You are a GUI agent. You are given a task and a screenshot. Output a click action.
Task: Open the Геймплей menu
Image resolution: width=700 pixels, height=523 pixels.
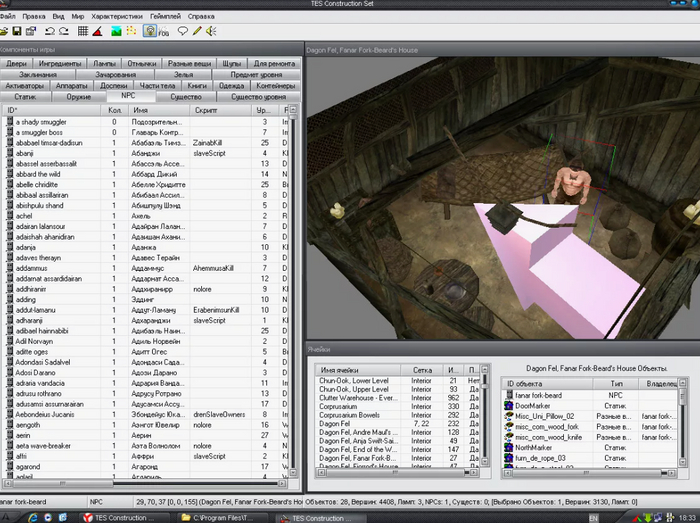click(166, 17)
